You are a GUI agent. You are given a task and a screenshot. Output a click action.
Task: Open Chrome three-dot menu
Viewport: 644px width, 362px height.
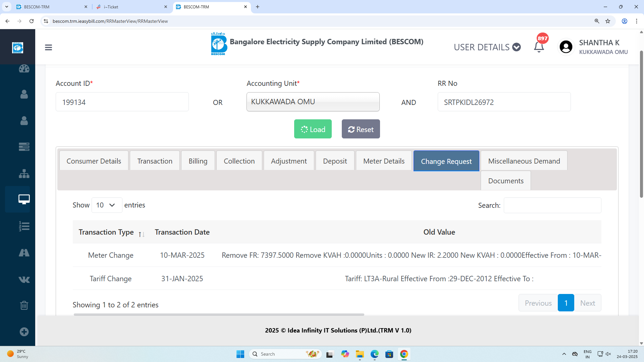(637, 21)
